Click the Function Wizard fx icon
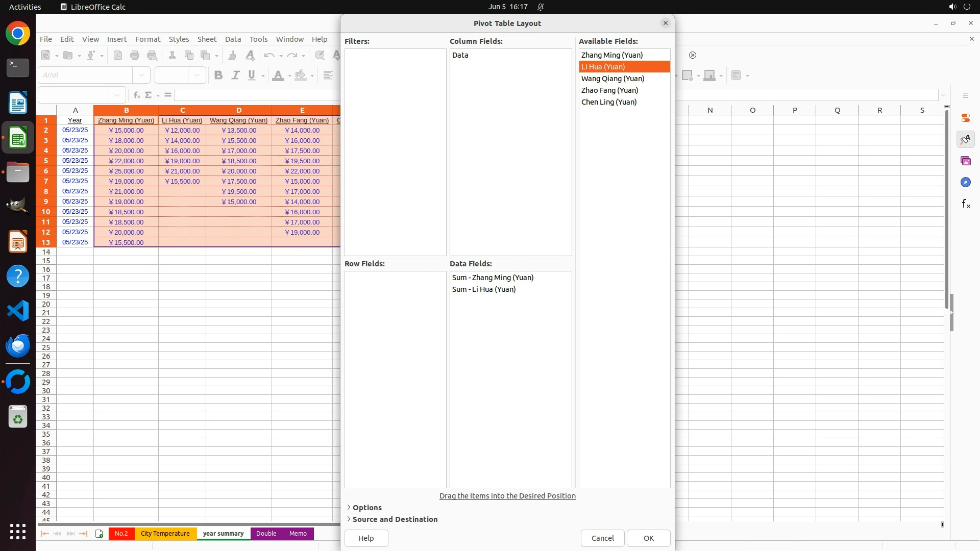980x551 pixels. coord(136,95)
